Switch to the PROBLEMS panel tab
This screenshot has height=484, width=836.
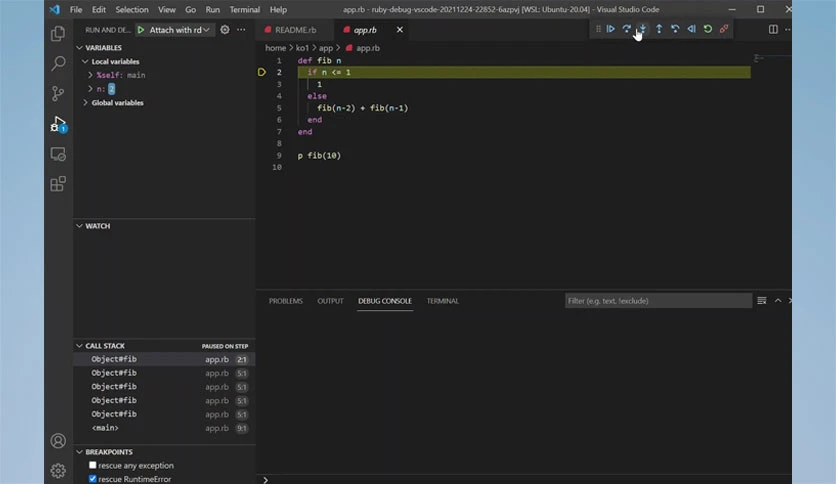pyautogui.click(x=286, y=301)
